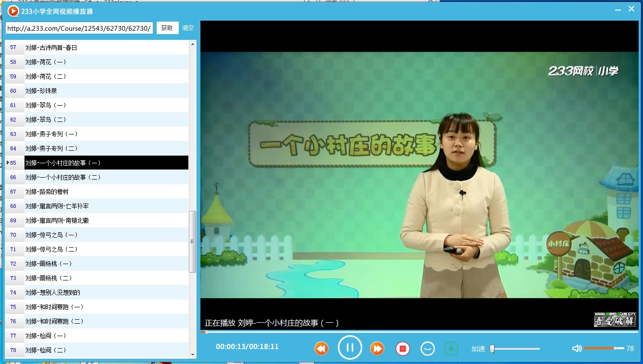Click the 加速 speed slider
Image resolution: width=643 pixels, height=364 pixels.
click(515, 349)
